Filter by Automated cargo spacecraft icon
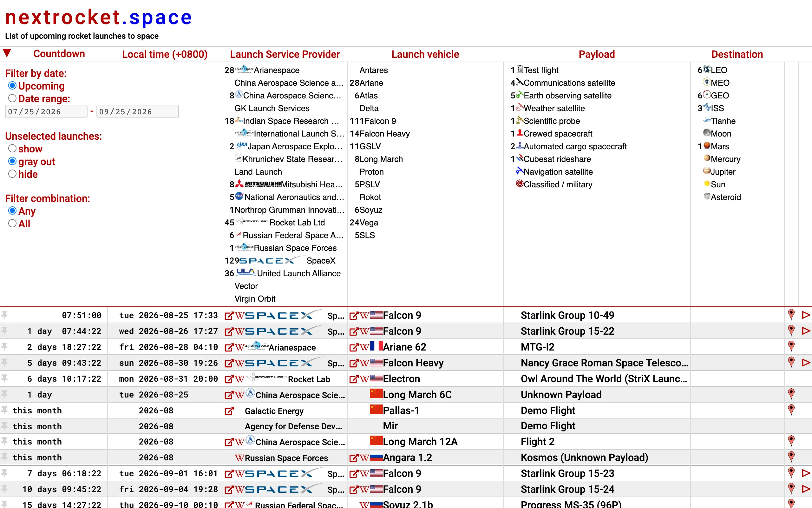Screen dimensions: 812x508 pyautogui.click(x=520, y=145)
